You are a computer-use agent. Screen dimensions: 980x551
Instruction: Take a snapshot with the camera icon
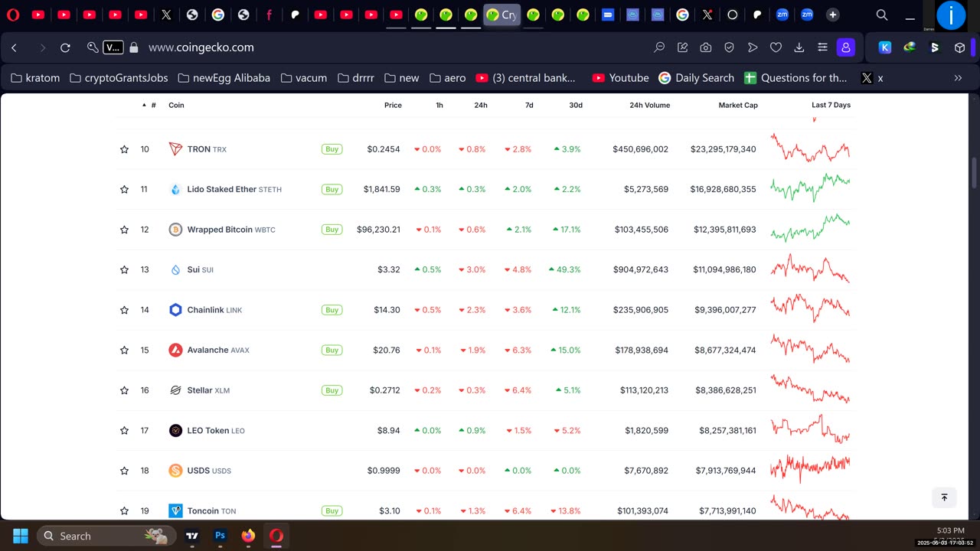coord(706,47)
